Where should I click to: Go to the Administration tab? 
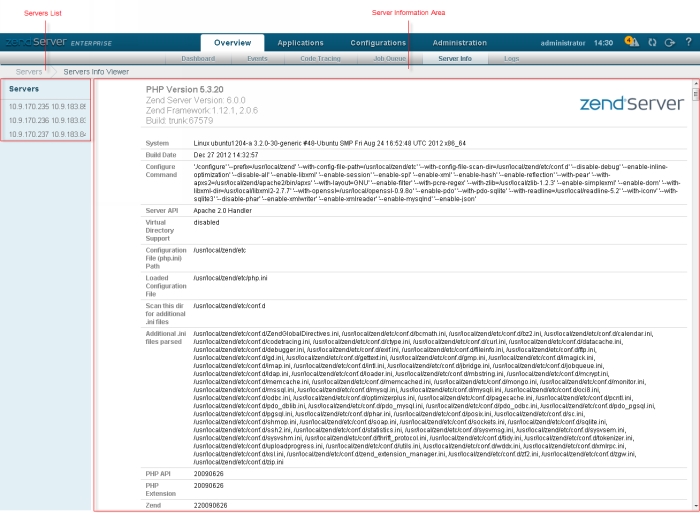[459, 43]
